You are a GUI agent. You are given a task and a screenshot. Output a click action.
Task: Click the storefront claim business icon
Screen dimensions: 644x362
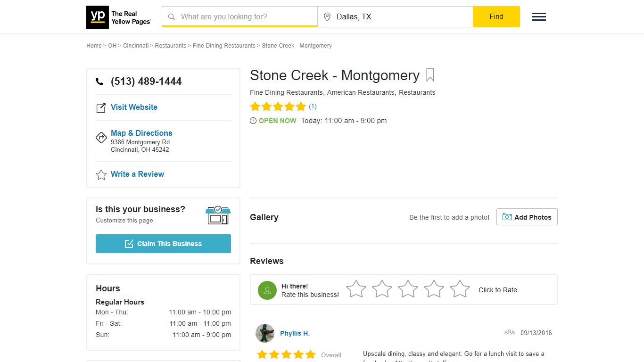pos(218,215)
